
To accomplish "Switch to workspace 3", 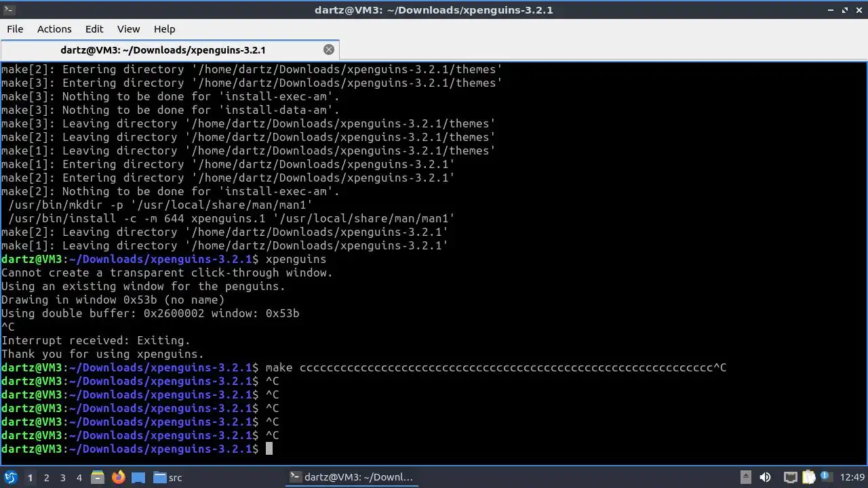I will [62, 477].
